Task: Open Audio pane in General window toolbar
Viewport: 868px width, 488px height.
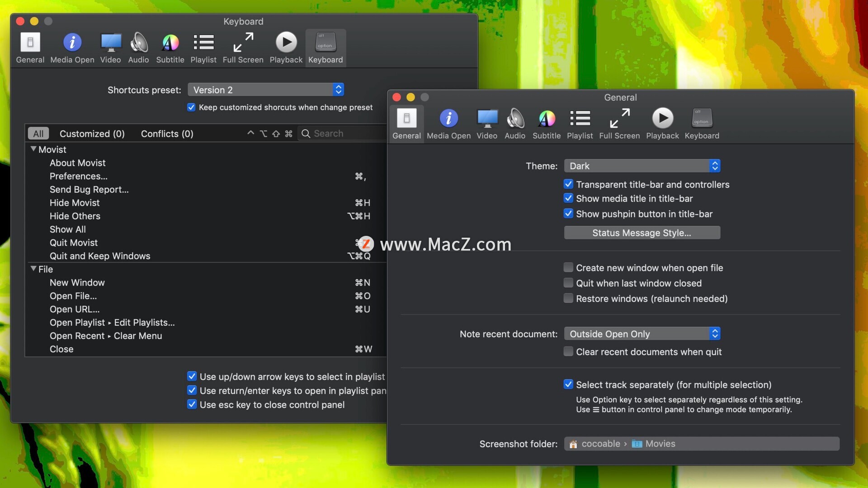Action: pos(515,124)
